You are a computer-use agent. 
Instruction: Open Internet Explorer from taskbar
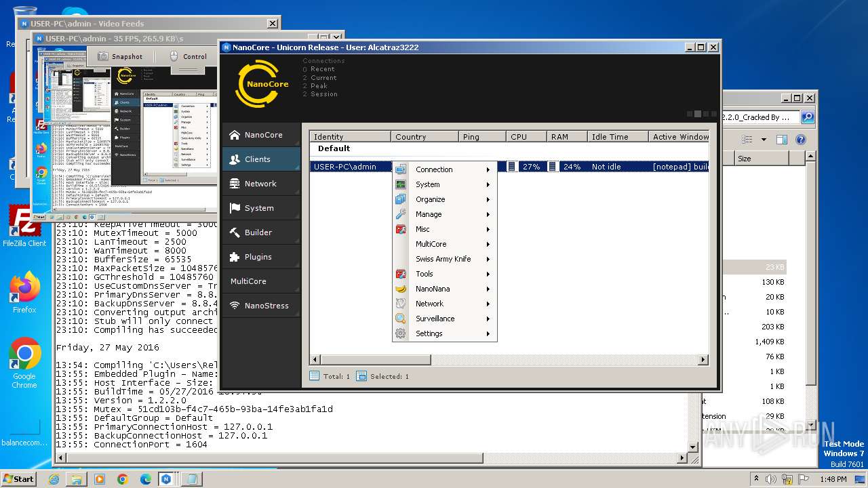[x=54, y=479]
